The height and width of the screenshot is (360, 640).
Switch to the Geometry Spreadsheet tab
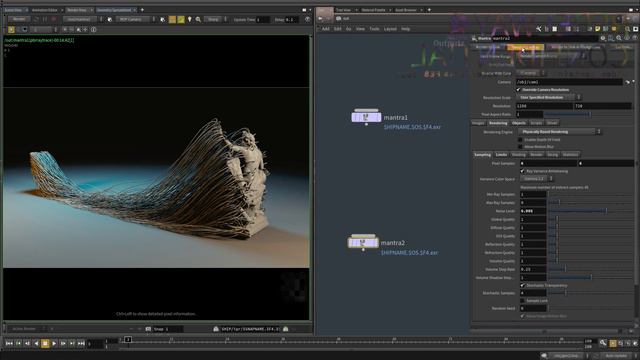[114, 10]
